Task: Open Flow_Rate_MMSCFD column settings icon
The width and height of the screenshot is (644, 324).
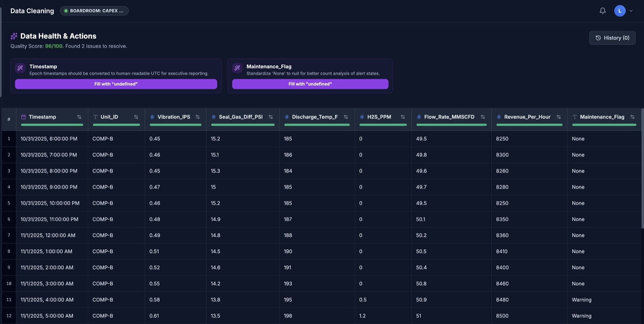Action: 483,117
